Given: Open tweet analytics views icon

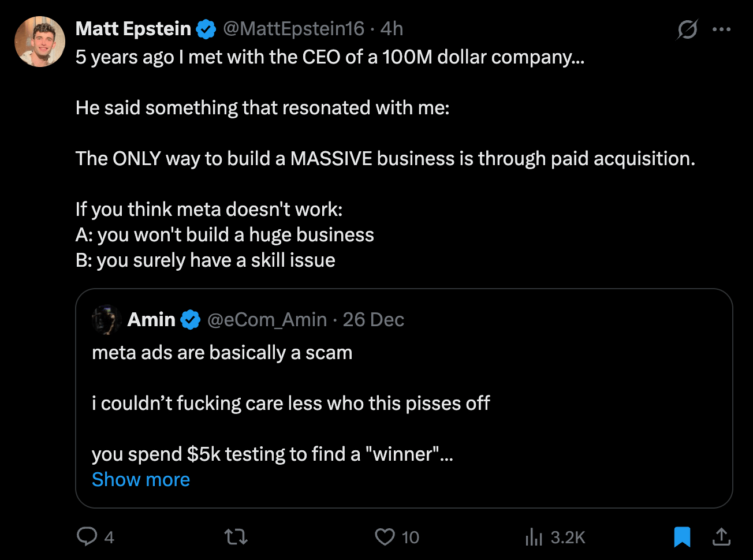Looking at the screenshot, I should [x=534, y=538].
